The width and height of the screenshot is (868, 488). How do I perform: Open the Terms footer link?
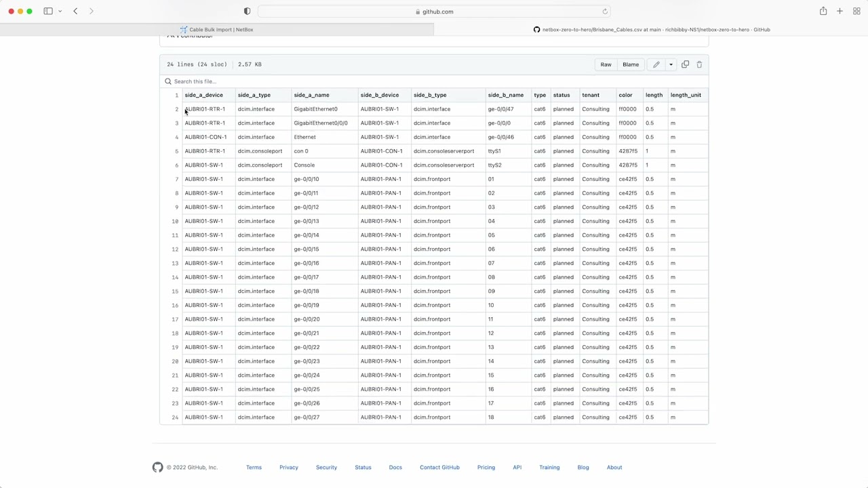tap(254, 467)
